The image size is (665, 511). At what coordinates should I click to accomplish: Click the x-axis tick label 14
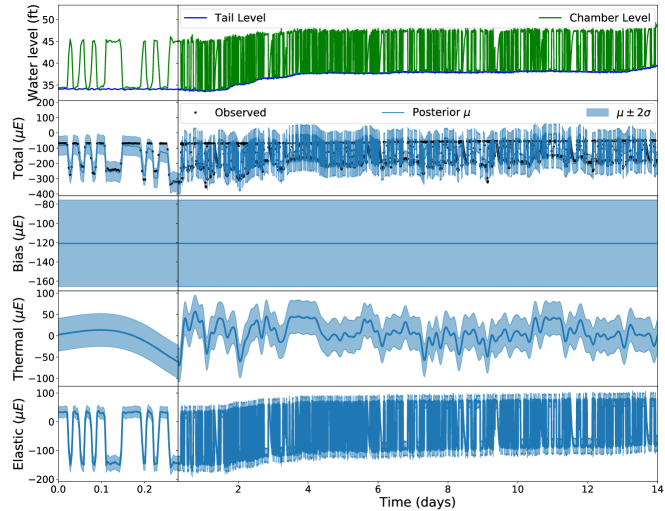(657, 489)
